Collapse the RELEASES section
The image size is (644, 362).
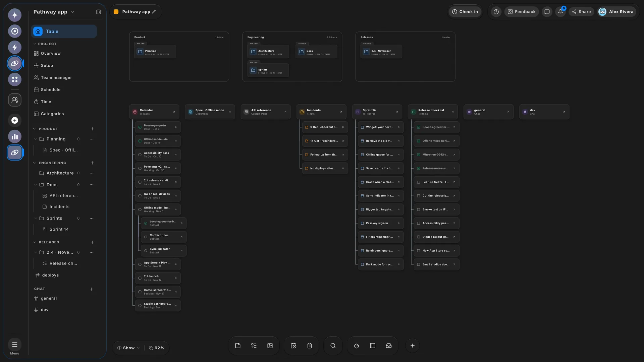coord(34,242)
